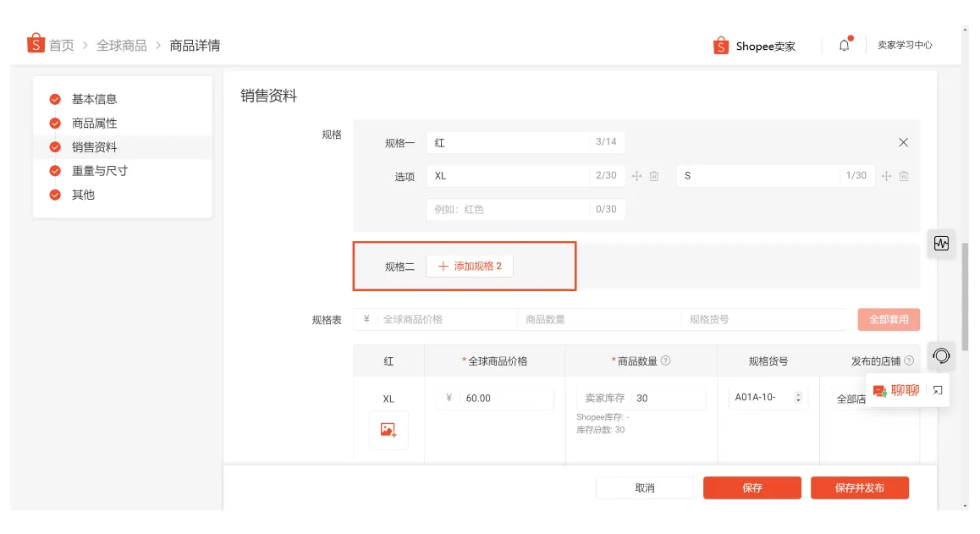Decrement 规格货号 with the stepper down arrow
980x534 pixels.
[x=798, y=401]
